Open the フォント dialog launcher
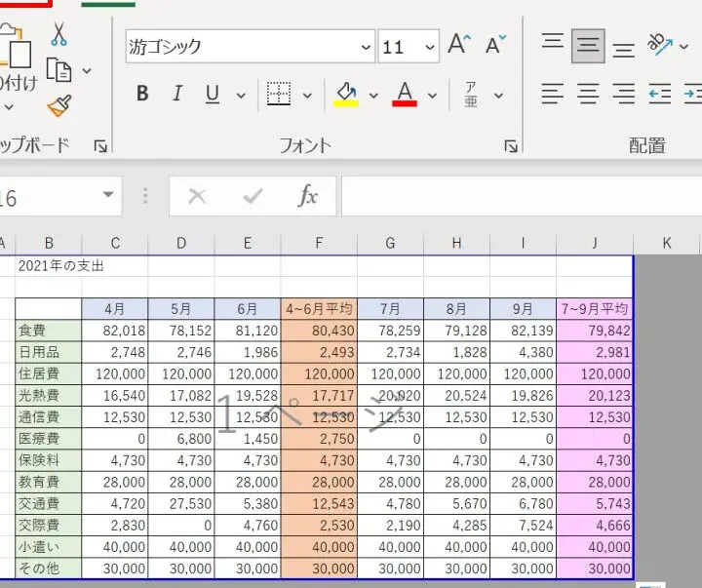The width and height of the screenshot is (702, 588). click(511, 146)
